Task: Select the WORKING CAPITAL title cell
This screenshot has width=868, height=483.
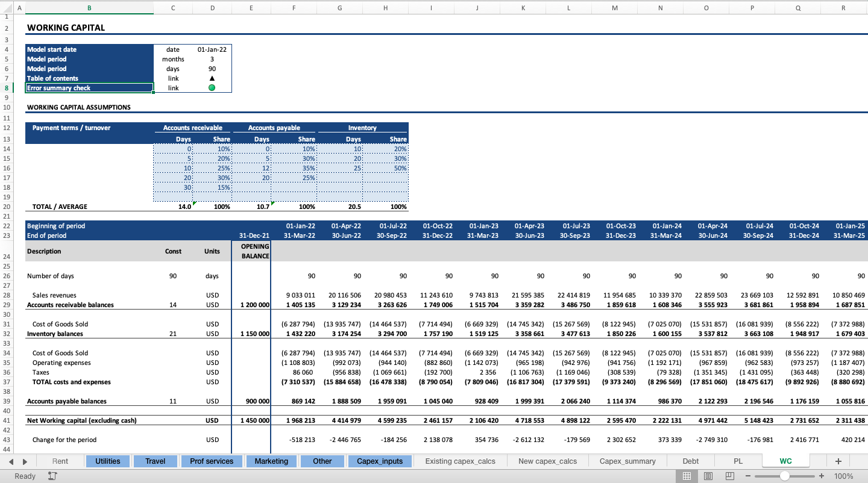Action: [89, 28]
